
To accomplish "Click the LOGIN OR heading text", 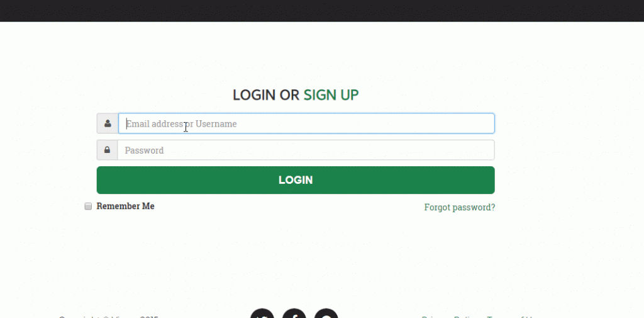I will (x=266, y=95).
